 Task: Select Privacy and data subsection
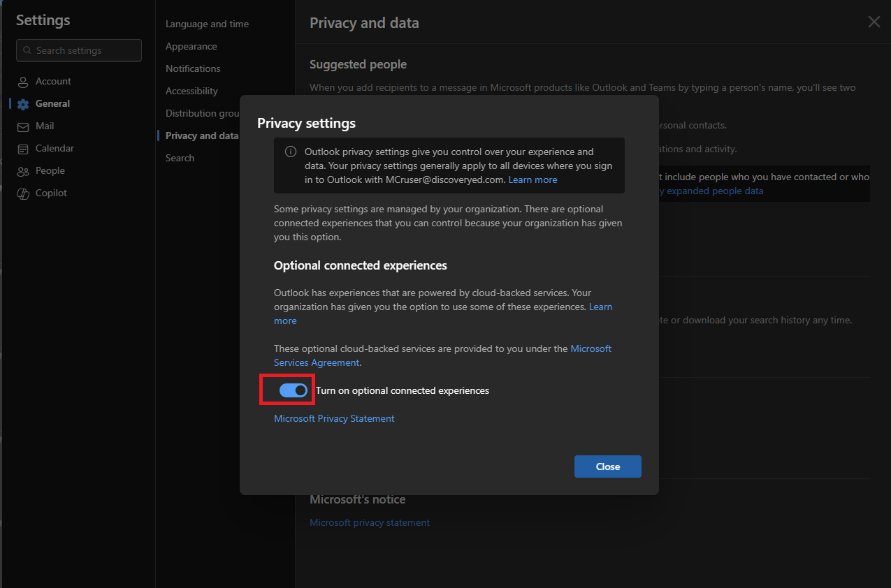(x=202, y=135)
